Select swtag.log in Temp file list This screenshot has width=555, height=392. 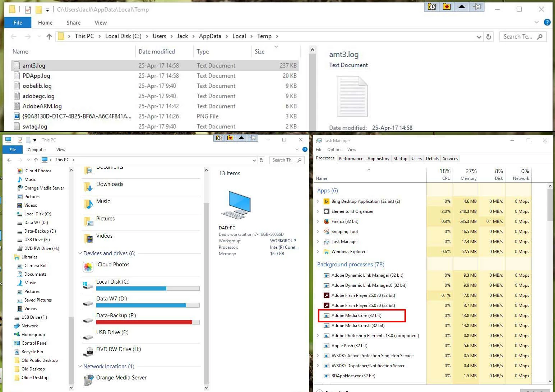[154, 126]
